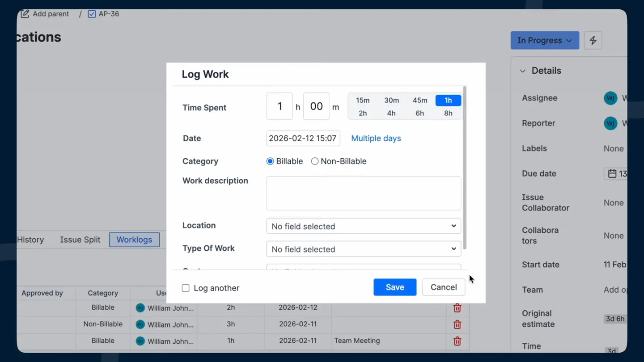The width and height of the screenshot is (644, 362).
Task: Click the Collaborators None value
Action: (x=614, y=236)
